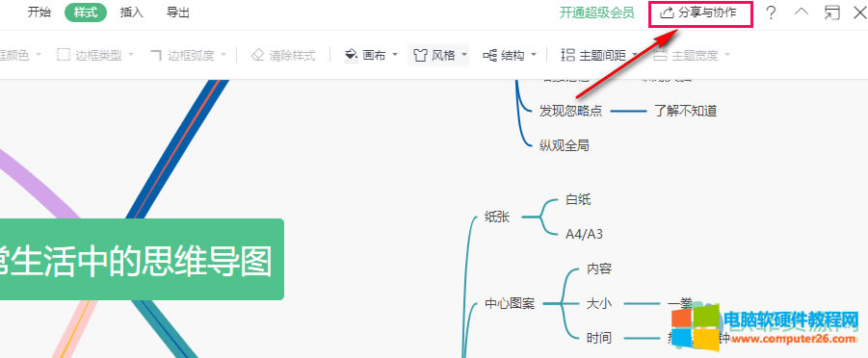
Task: Click the 风格 shirt icon
Action: 421,55
